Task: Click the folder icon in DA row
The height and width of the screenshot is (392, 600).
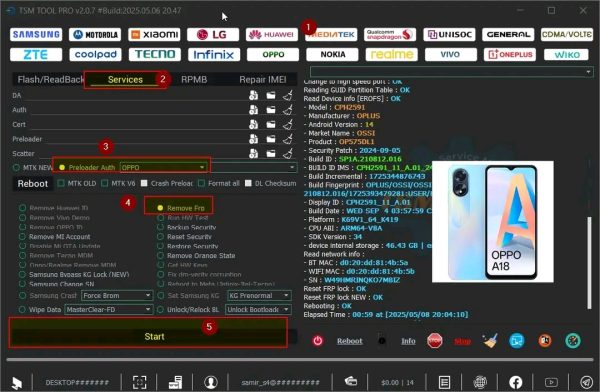Action: 271,95
